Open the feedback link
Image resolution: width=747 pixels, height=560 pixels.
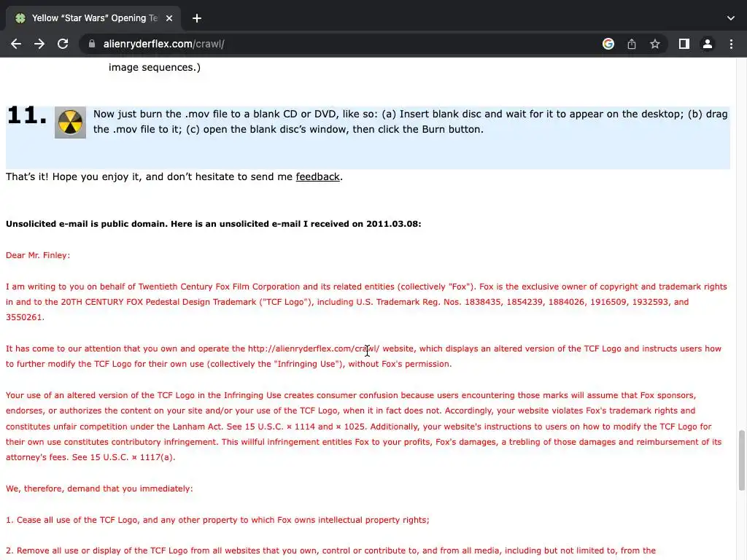pyautogui.click(x=318, y=176)
